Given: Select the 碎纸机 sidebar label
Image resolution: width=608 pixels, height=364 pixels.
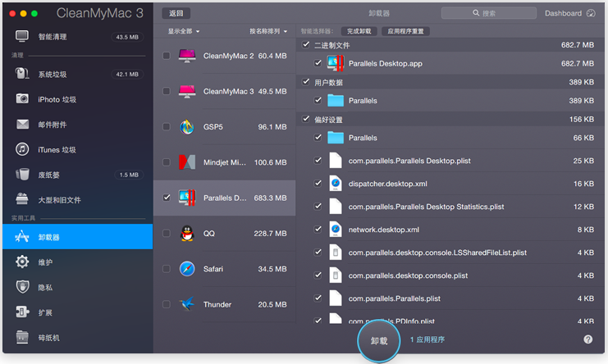Looking at the screenshot, I should coord(49,338).
